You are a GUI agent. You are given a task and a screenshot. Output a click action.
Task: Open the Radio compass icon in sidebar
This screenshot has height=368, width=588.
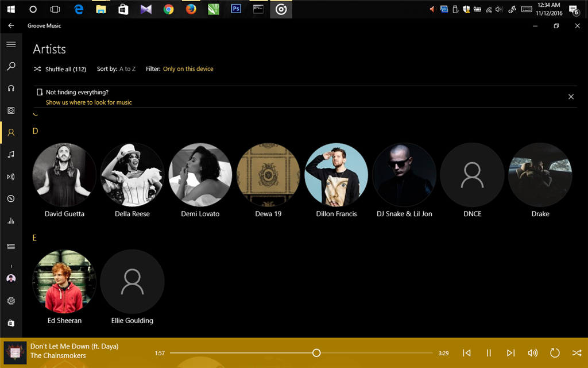pos(11,198)
